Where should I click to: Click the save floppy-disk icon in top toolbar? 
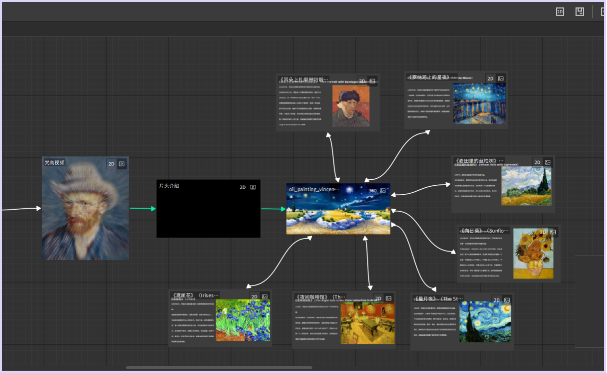[x=580, y=12]
